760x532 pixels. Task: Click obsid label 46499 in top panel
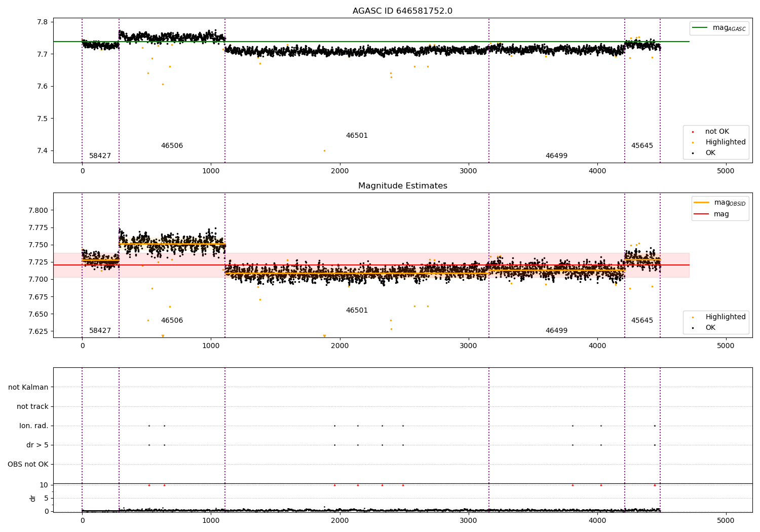556,156
